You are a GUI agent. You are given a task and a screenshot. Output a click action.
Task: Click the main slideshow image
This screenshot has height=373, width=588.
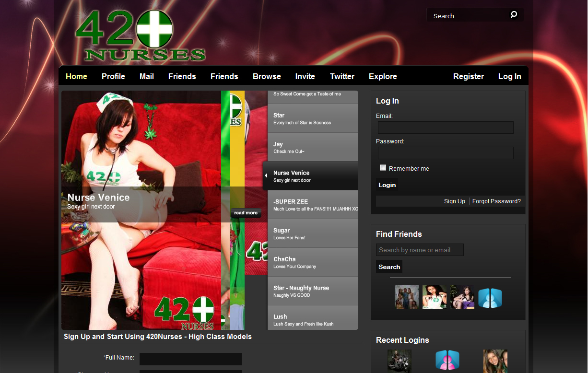tap(141, 210)
